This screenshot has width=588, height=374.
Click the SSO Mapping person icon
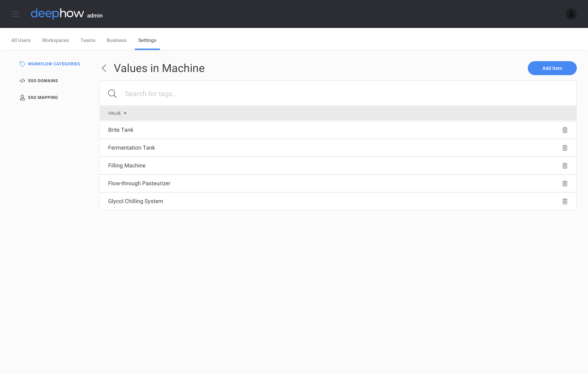(22, 98)
